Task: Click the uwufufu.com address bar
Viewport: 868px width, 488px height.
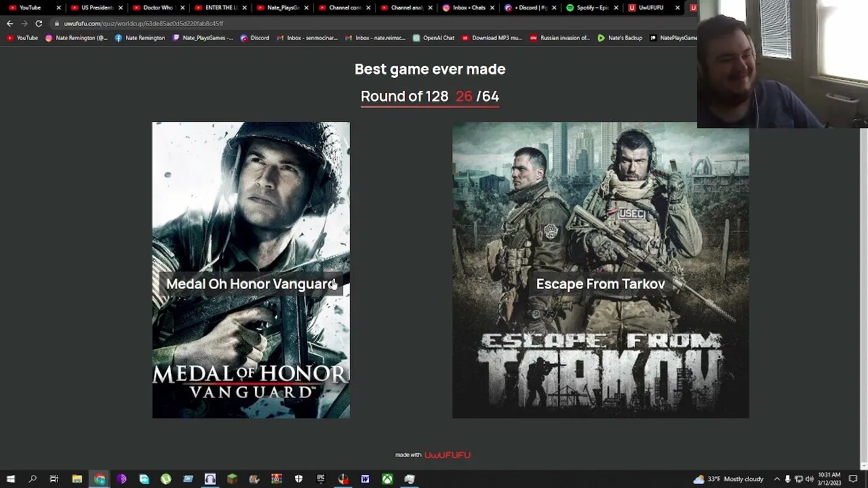Action: pos(373,23)
